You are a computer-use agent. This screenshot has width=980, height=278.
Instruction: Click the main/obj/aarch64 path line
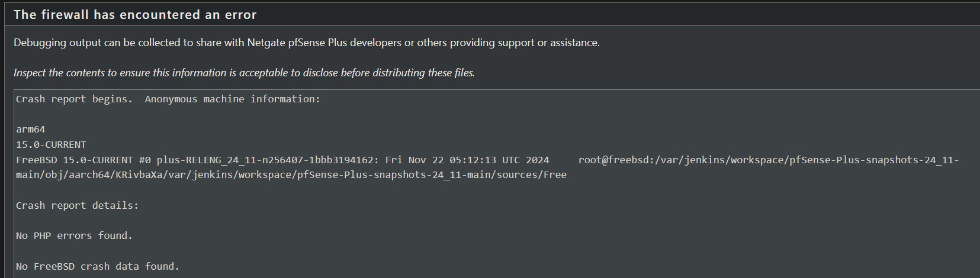click(x=291, y=174)
